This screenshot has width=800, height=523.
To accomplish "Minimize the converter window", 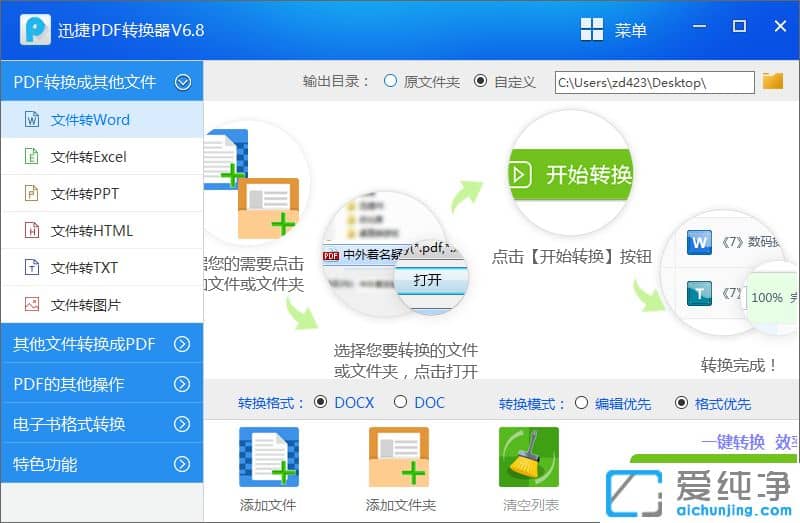I will 699,26.
